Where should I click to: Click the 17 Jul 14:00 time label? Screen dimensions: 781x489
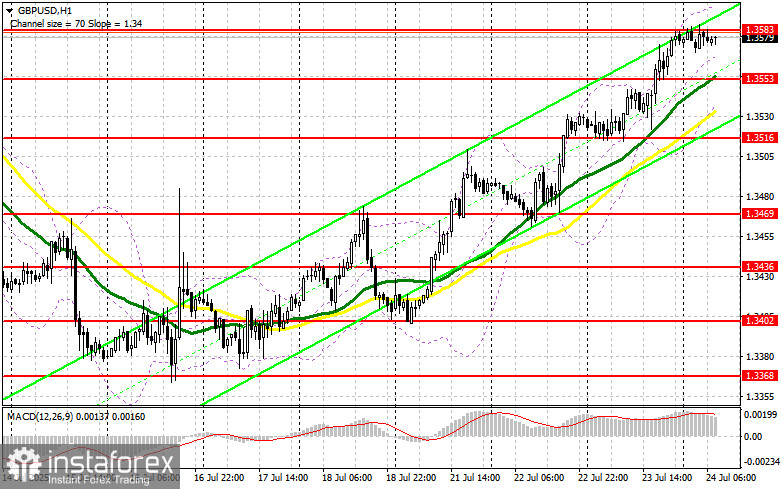pos(283,478)
